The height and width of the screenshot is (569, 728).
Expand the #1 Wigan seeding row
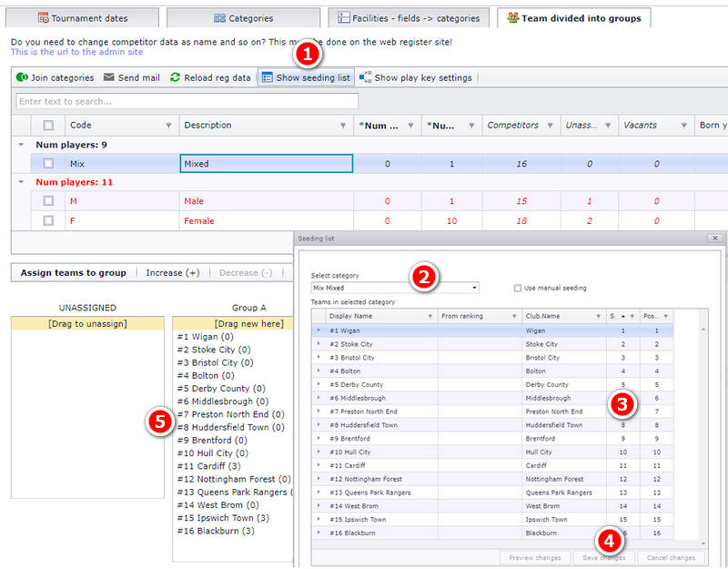tap(318, 330)
